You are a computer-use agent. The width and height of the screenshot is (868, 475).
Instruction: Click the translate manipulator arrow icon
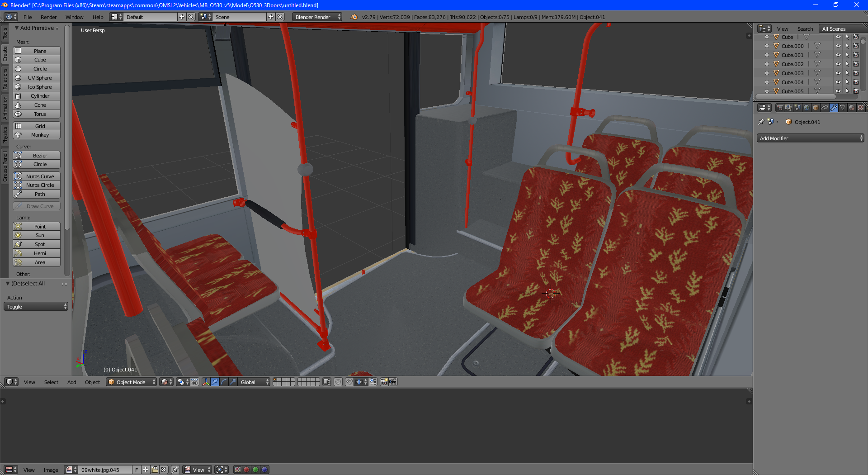pos(215,382)
